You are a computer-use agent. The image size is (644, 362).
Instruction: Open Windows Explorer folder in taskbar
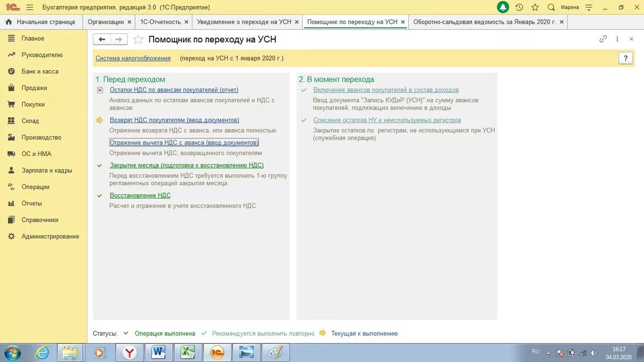tap(70, 352)
